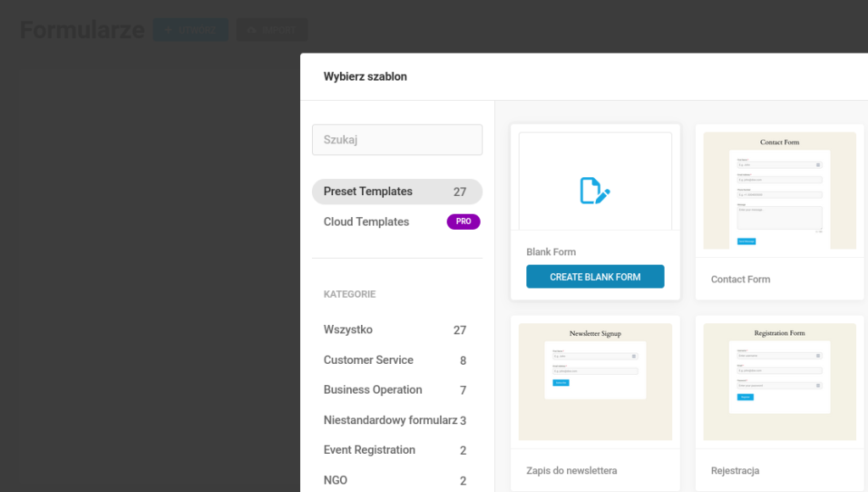The width and height of the screenshot is (868, 492).
Task: Click the Formularze page heading
Action: click(82, 30)
